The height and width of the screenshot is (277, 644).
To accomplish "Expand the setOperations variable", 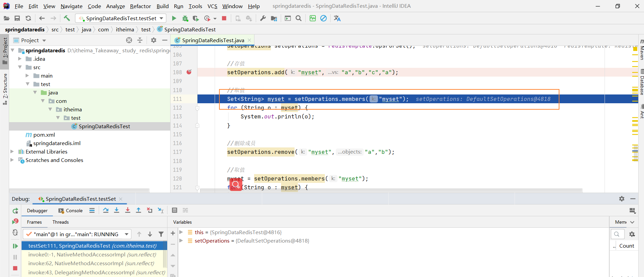I will (x=181, y=241).
